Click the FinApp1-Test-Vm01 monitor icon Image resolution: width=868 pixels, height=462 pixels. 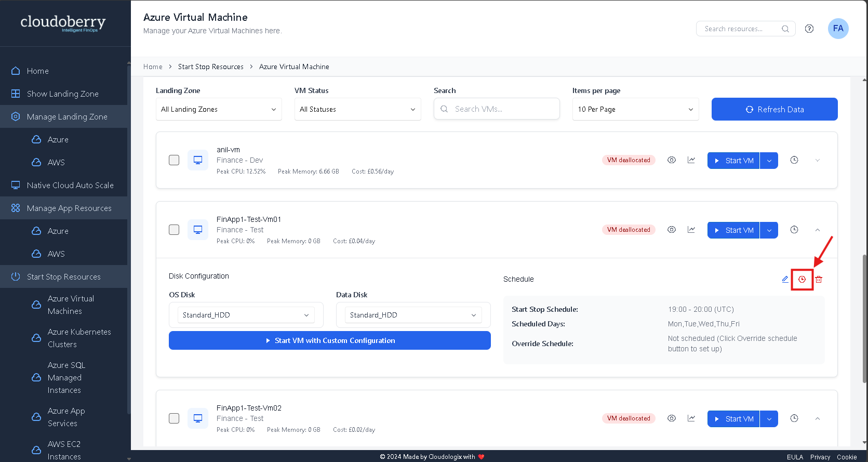click(198, 230)
